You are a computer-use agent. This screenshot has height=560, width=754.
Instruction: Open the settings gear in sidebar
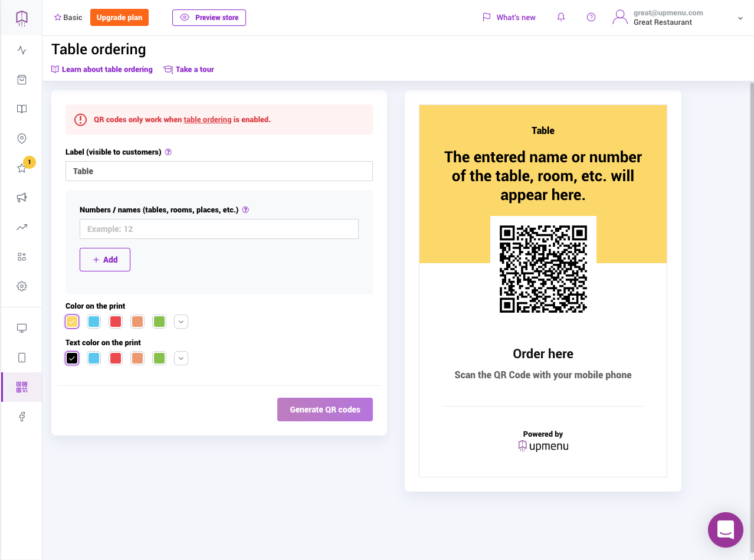coord(22,286)
